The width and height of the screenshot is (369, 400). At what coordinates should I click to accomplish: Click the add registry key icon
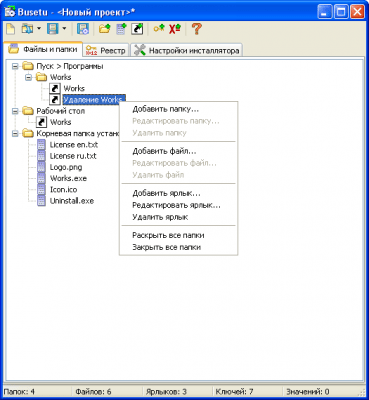tap(159, 29)
